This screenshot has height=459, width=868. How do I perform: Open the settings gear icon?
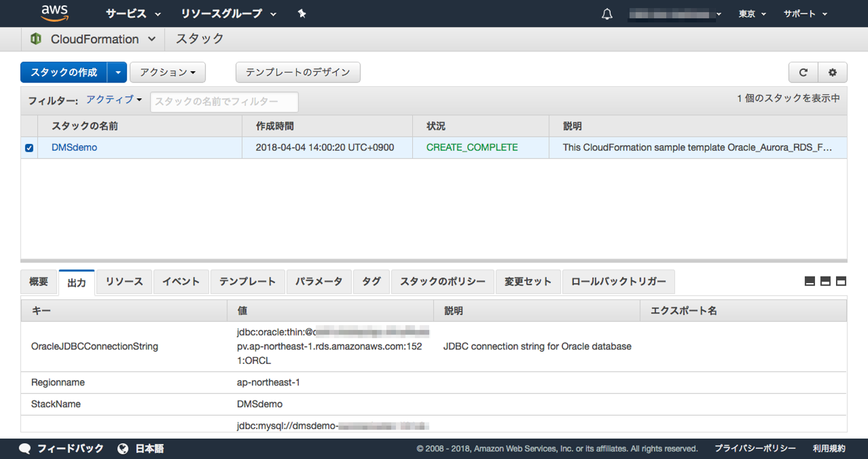pyautogui.click(x=832, y=72)
